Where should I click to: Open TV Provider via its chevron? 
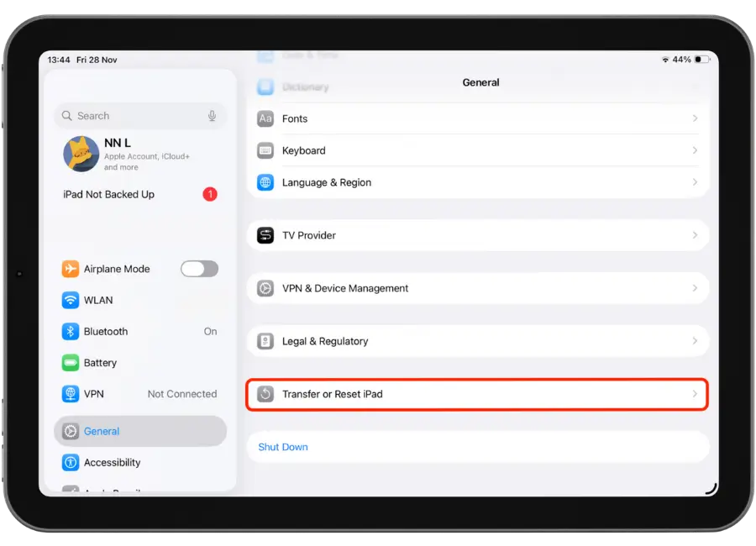(695, 235)
